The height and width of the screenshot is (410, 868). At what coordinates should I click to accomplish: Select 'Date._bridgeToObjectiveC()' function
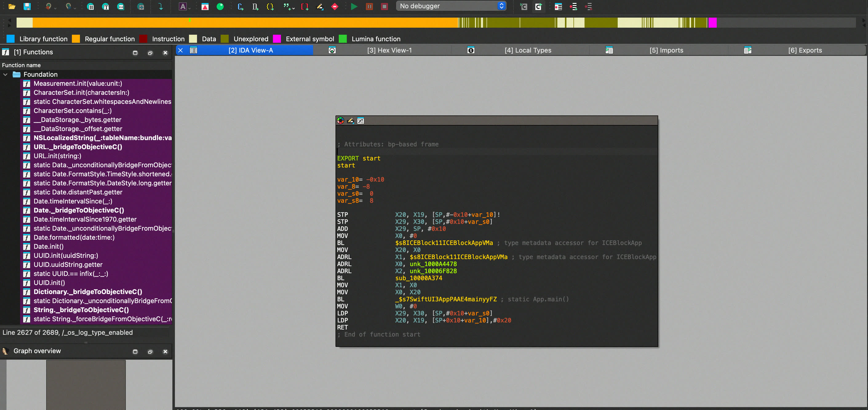click(x=79, y=210)
